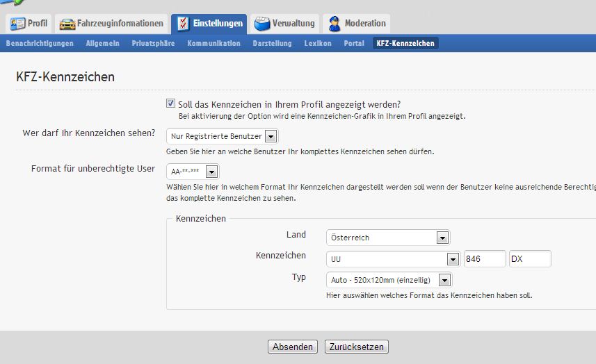Select the Lexikon submenu item
The width and height of the screenshot is (596, 364).
pos(318,43)
